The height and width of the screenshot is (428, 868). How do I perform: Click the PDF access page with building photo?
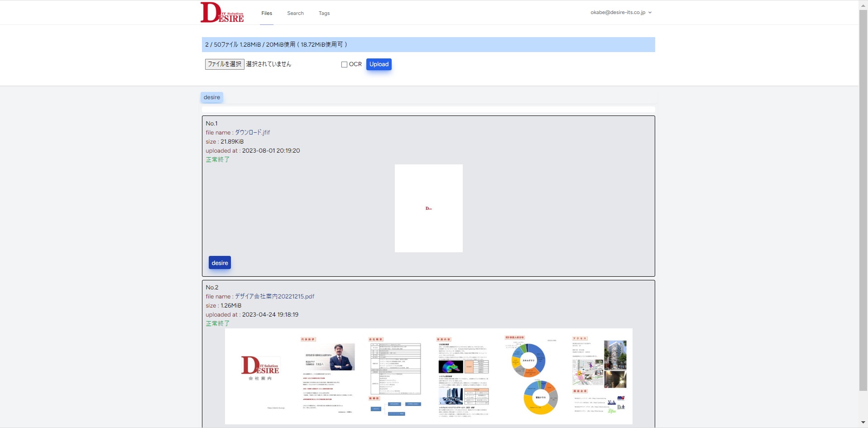(x=599, y=376)
